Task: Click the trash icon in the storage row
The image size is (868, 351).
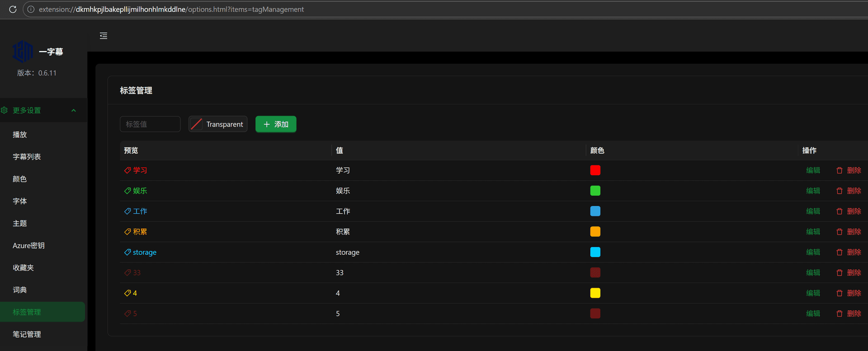Action: (x=839, y=252)
